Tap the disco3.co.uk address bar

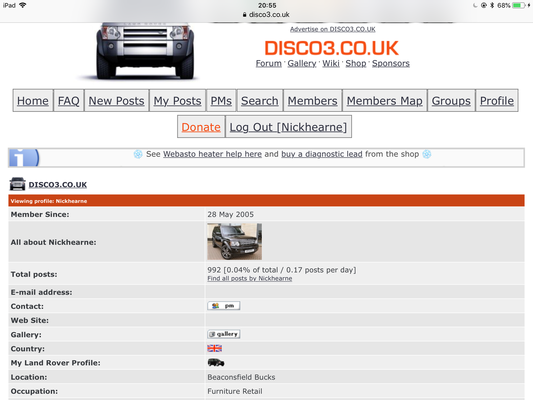266,15
